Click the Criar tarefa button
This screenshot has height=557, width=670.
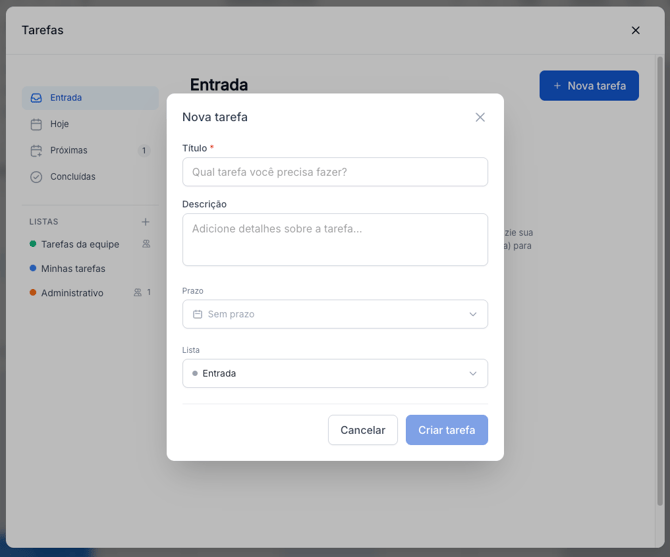446,430
